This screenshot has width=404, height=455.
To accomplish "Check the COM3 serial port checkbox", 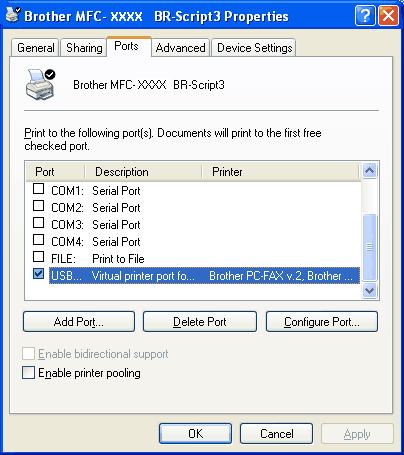I will click(x=39, y=223).
